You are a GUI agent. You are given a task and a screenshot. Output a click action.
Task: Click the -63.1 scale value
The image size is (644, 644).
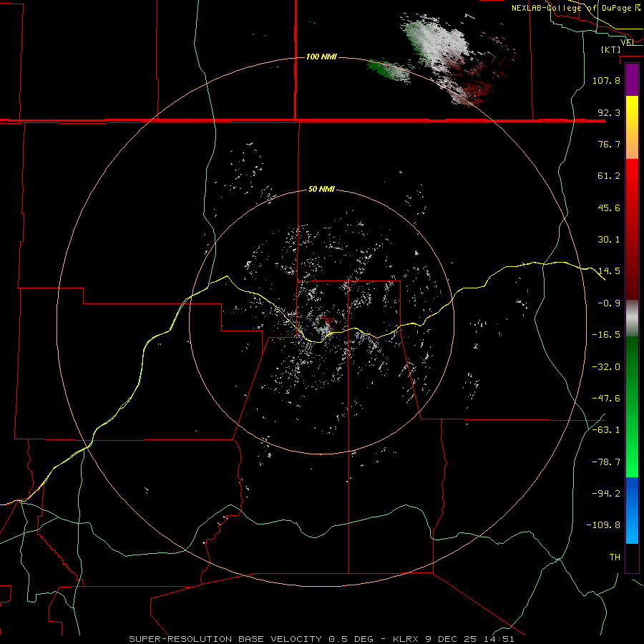(606, 430)
